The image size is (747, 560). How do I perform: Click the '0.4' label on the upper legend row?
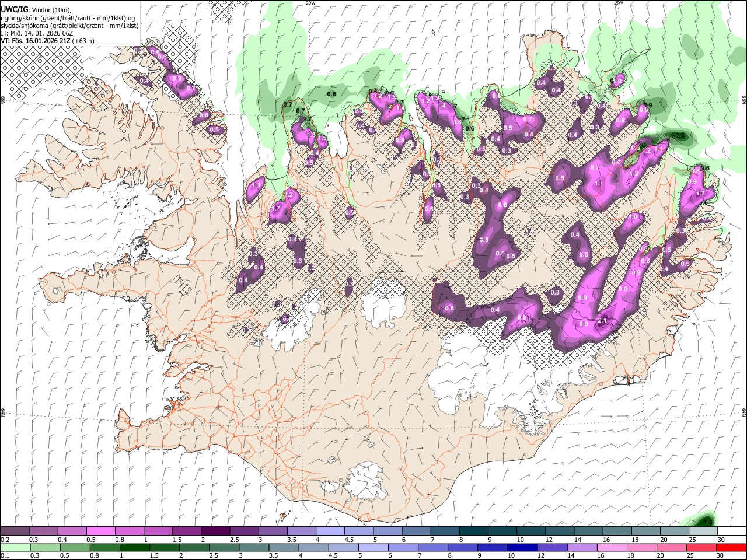[62, 540]
